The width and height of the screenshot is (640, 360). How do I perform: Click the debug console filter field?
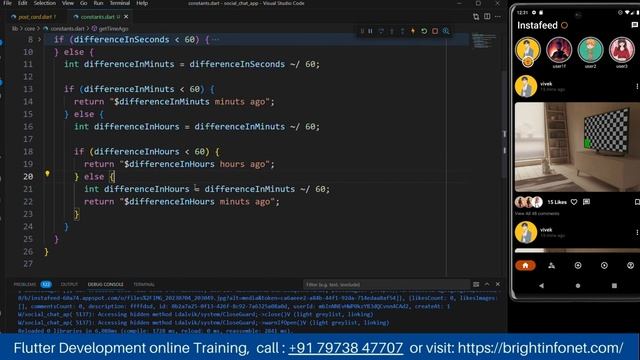click(386, 284)
